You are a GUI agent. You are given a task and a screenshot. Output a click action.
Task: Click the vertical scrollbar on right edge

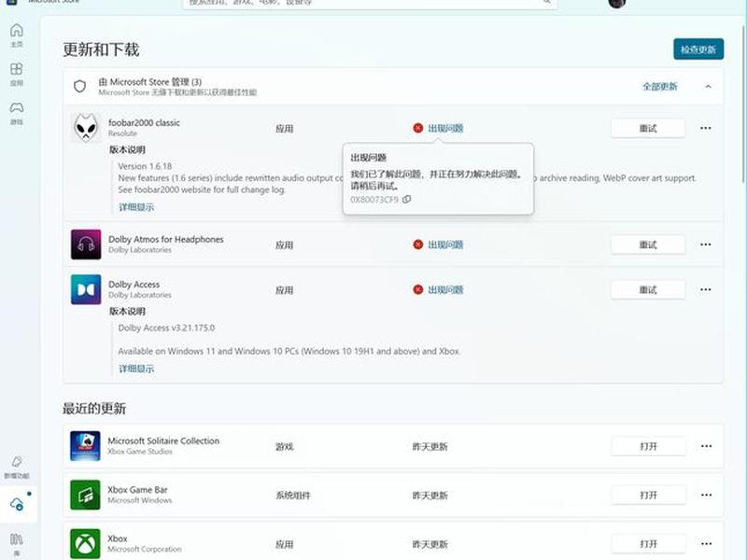[x=744, y=103]
